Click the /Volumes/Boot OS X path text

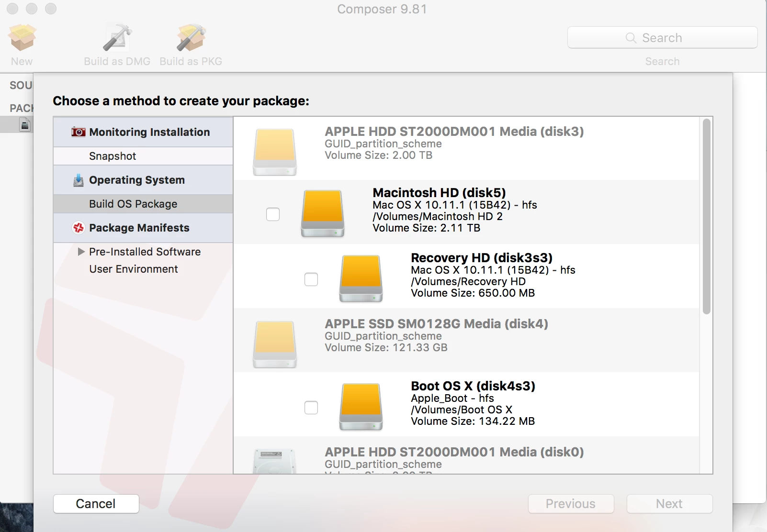click(462, 410)
